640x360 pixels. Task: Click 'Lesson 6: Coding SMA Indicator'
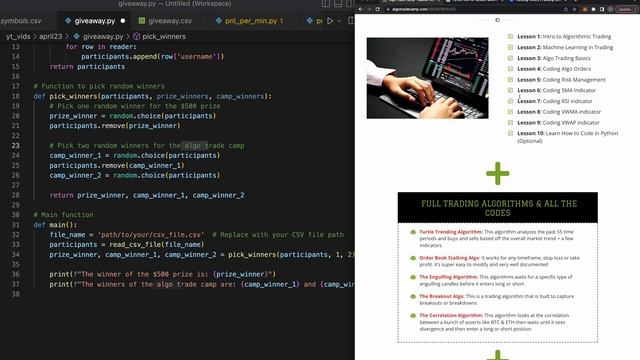click(x=556, y=90)
